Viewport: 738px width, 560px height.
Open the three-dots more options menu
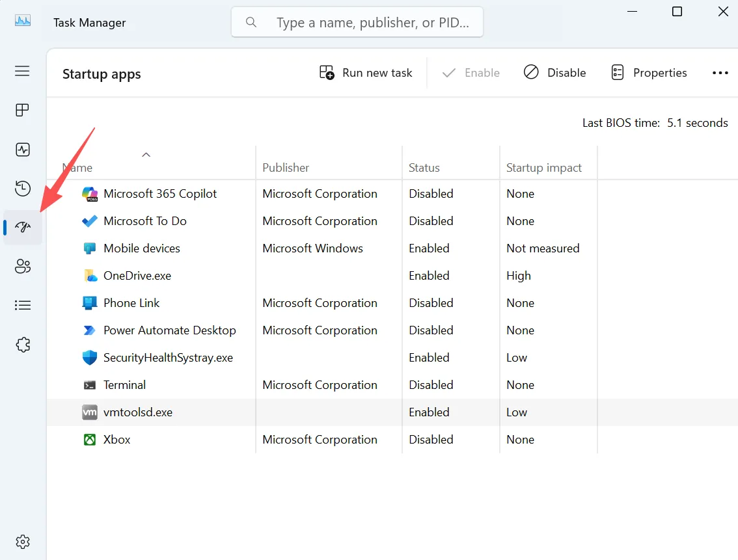(x=720, y=73)
